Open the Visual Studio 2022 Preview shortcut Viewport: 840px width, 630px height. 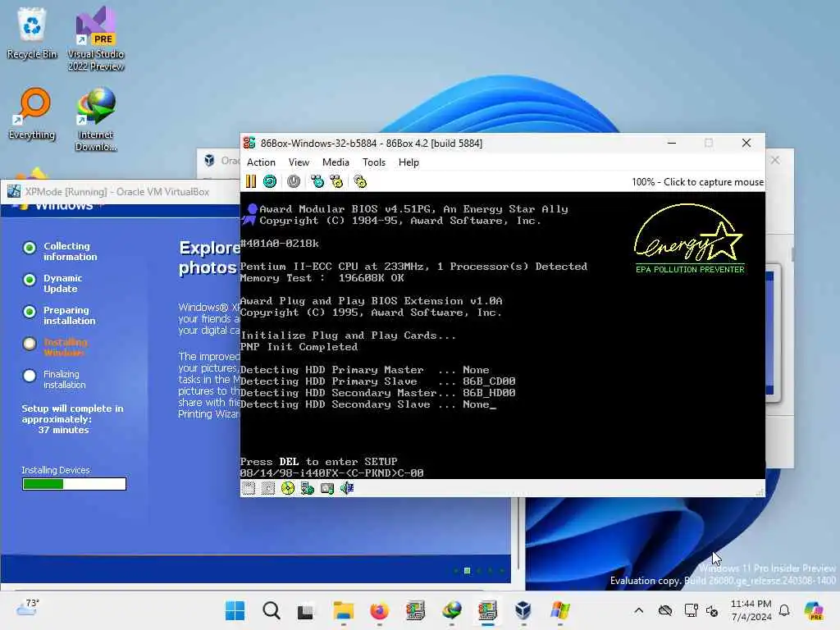[96, 39]
